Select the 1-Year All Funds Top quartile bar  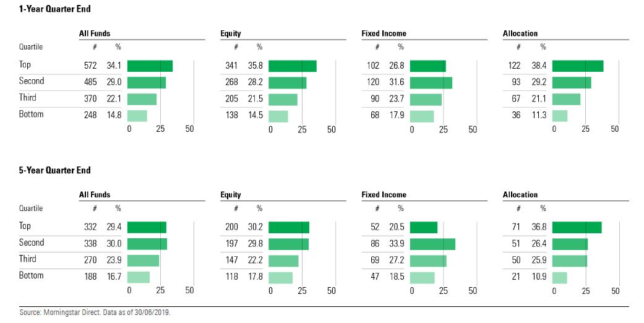click(150, 66)
